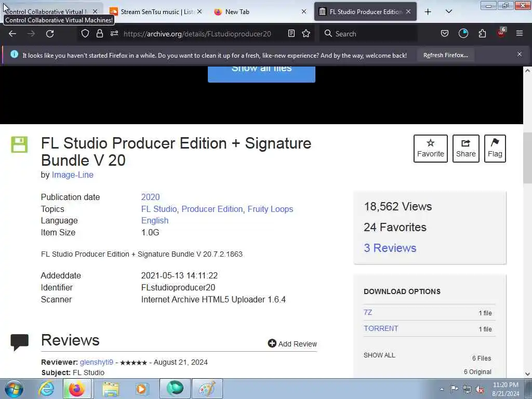
Task: Download the TORRENT file option
Action: 381,328
